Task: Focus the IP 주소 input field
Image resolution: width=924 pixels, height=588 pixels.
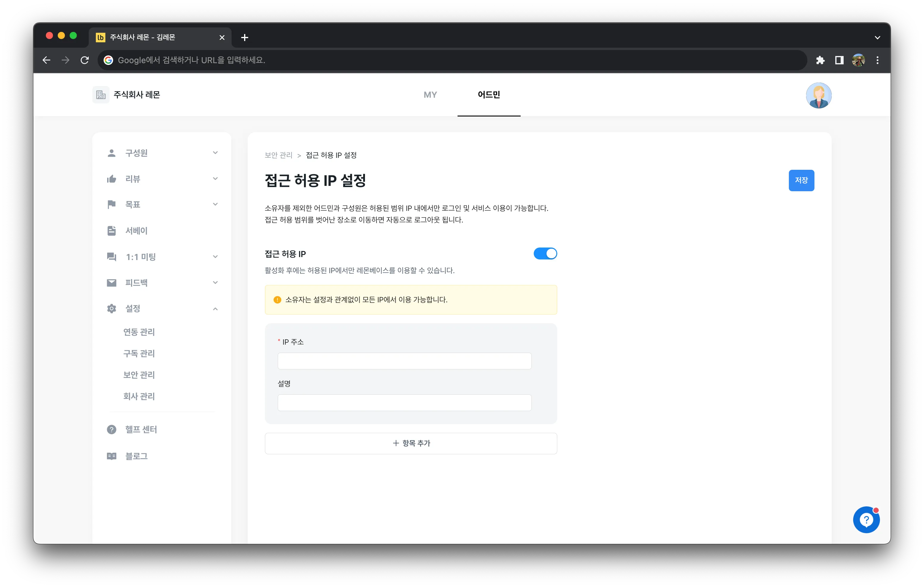Action: pos(405,361)
